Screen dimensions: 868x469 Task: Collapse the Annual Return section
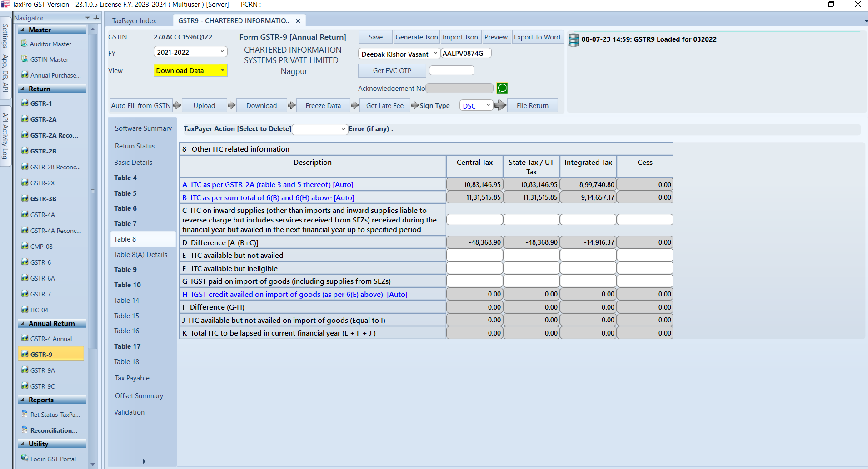point(23,323)
